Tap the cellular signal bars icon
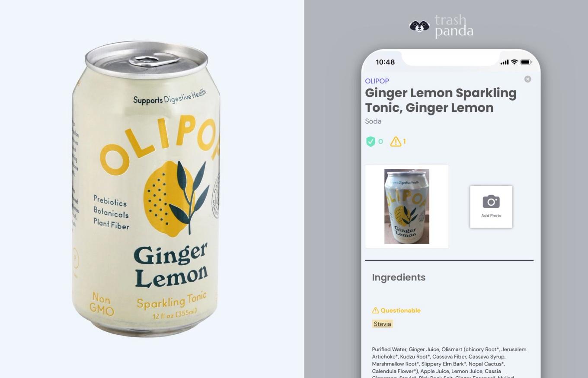This screenshot has width=588, height=378. (504, 62)
